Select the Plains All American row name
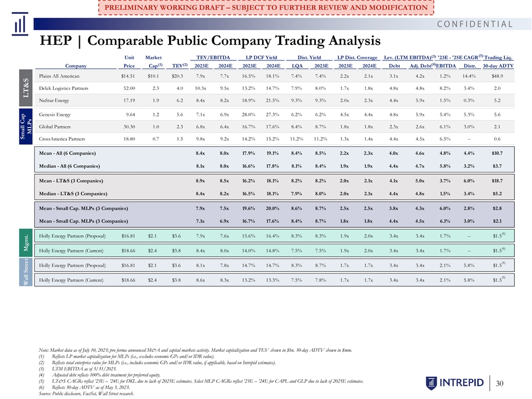 pos(59,76)
